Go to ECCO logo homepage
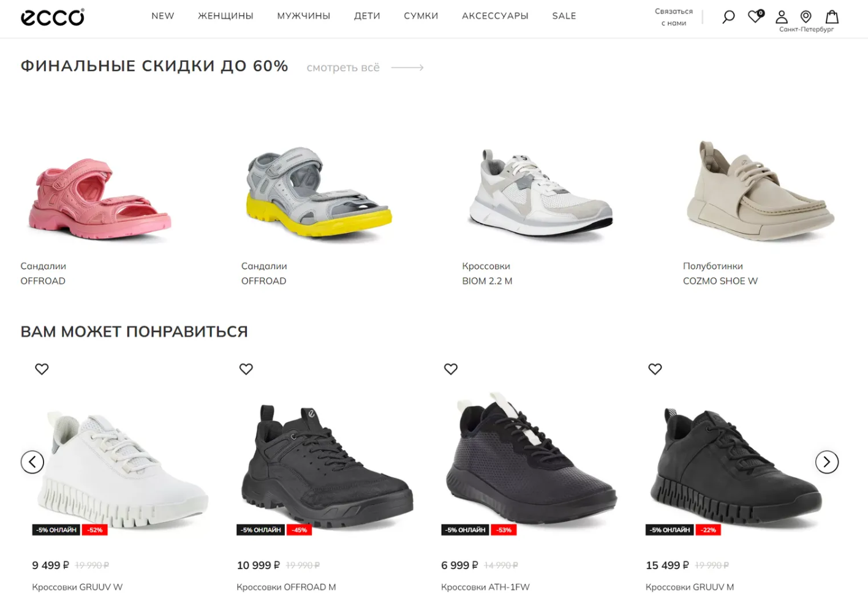 coord(53,17)
